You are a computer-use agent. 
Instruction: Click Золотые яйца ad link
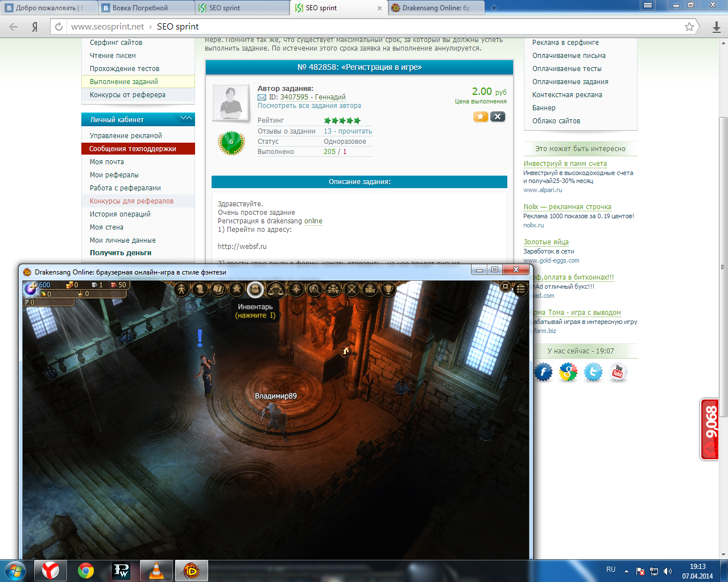click(546, 242)
